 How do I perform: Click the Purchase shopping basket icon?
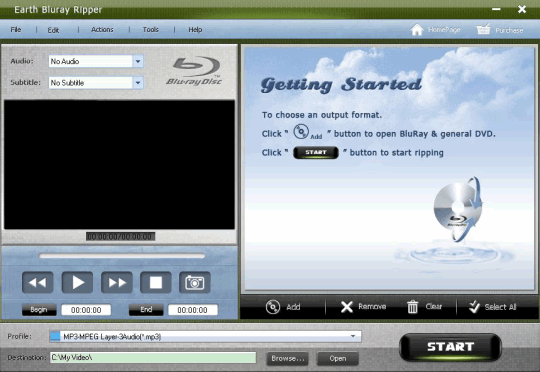(483, 29)
